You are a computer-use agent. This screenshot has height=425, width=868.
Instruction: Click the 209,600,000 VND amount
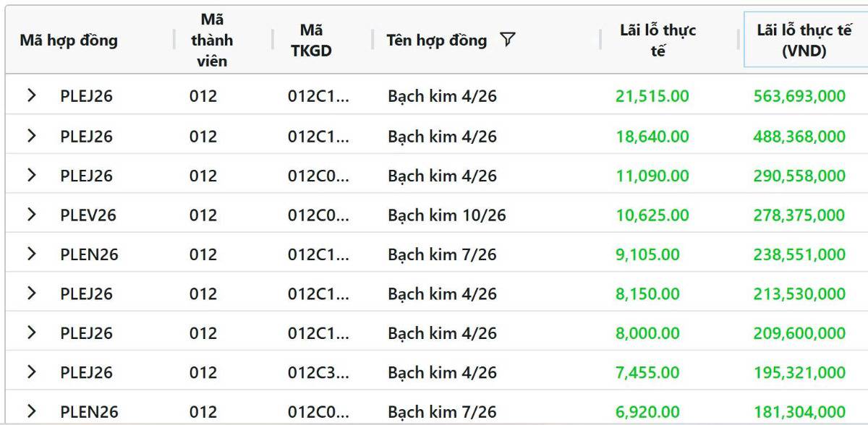point(799,333)
